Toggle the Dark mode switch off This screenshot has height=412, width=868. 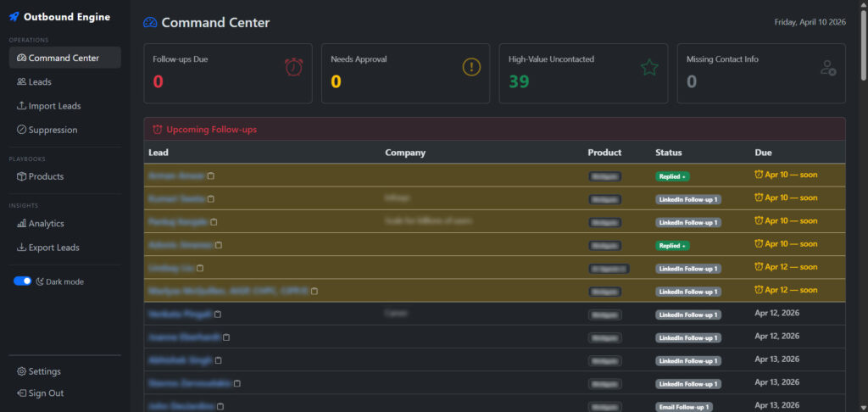point(23,281)
